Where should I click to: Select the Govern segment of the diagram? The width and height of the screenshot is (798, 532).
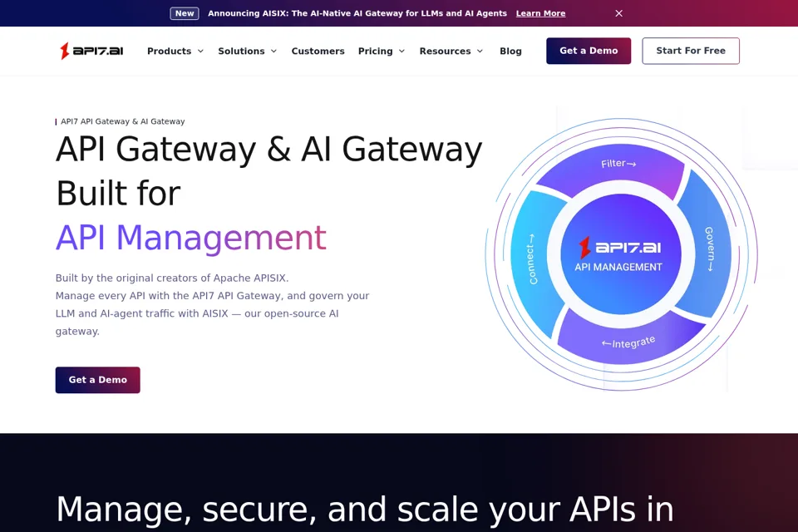coord(708,249)
